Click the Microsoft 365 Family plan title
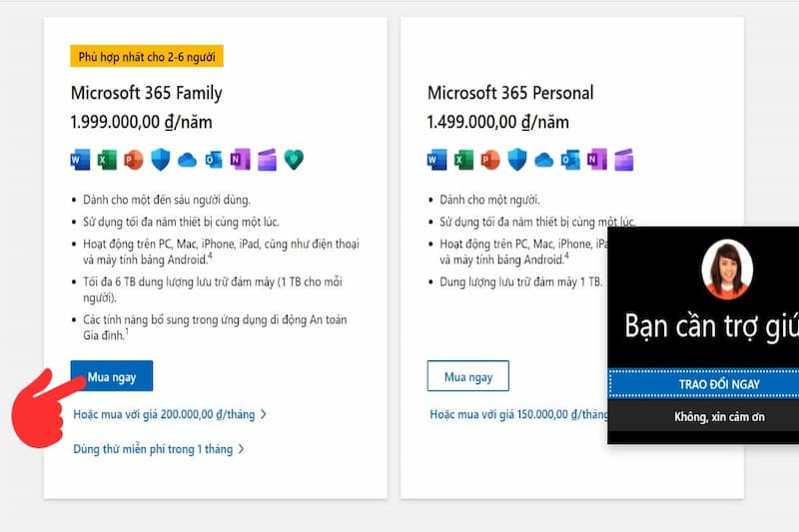The image size is (799, 532). [x=146, y=93]
